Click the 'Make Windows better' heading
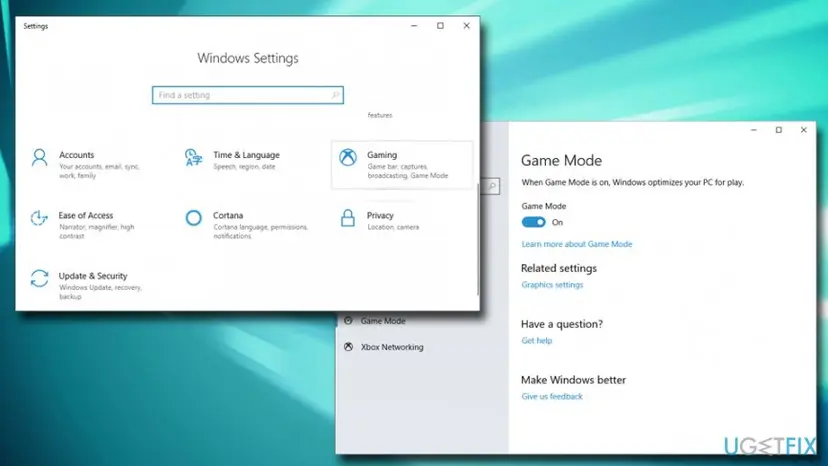 coord(573,380)
